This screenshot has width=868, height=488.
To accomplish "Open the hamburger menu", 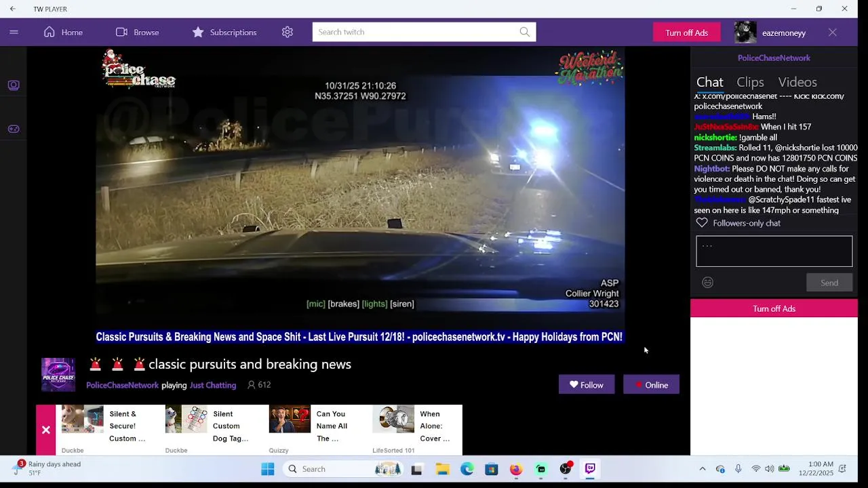I will 14,32.
